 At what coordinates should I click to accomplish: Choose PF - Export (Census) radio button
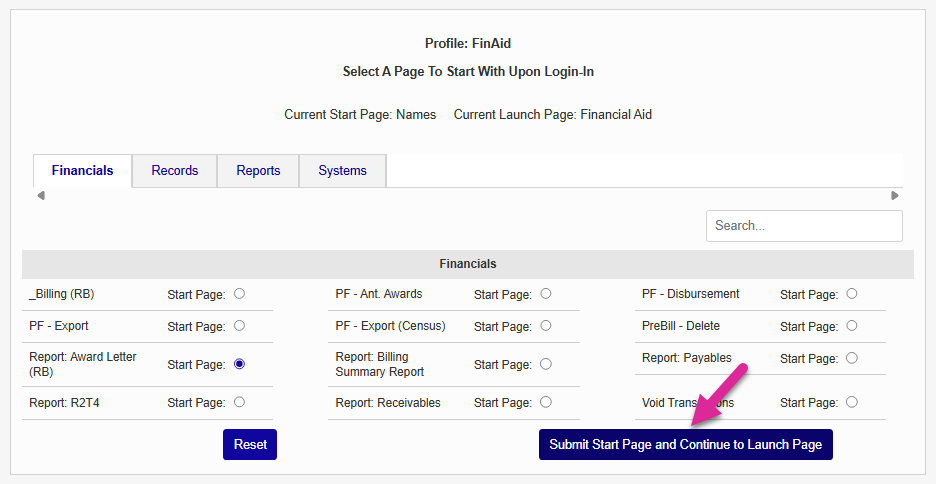click(x=545, y=326)
